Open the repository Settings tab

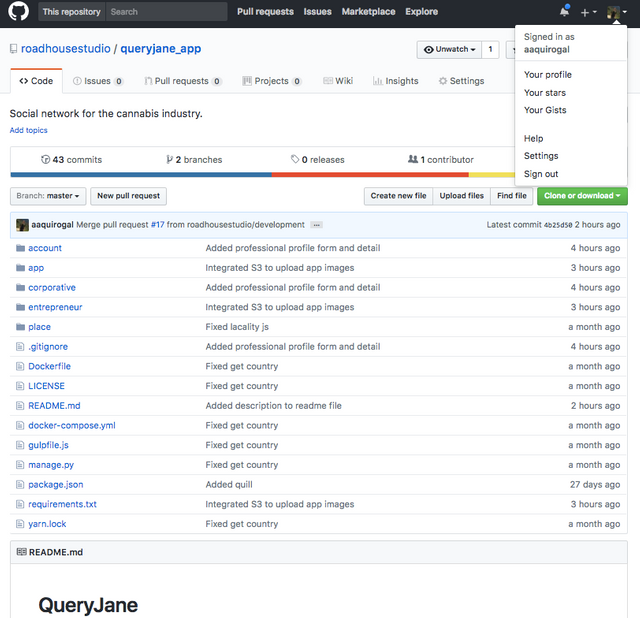[461, 81]
